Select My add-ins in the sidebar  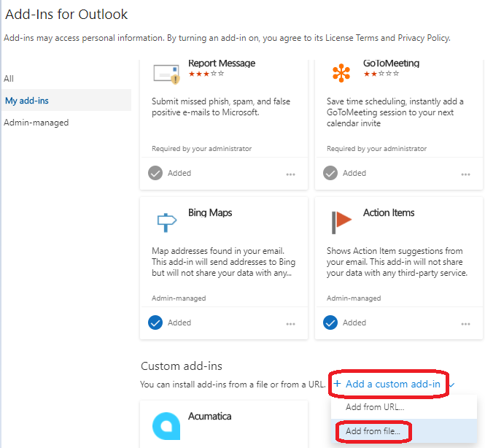(27, 101)
